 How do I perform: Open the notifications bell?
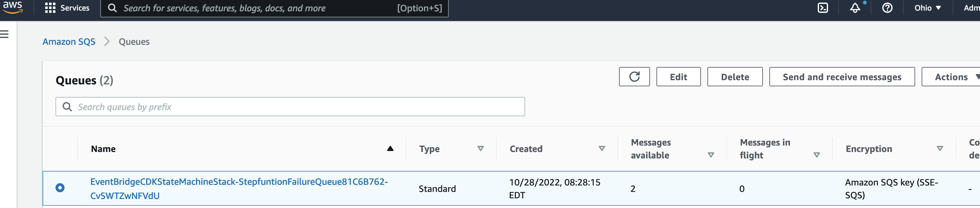[855, 8]
